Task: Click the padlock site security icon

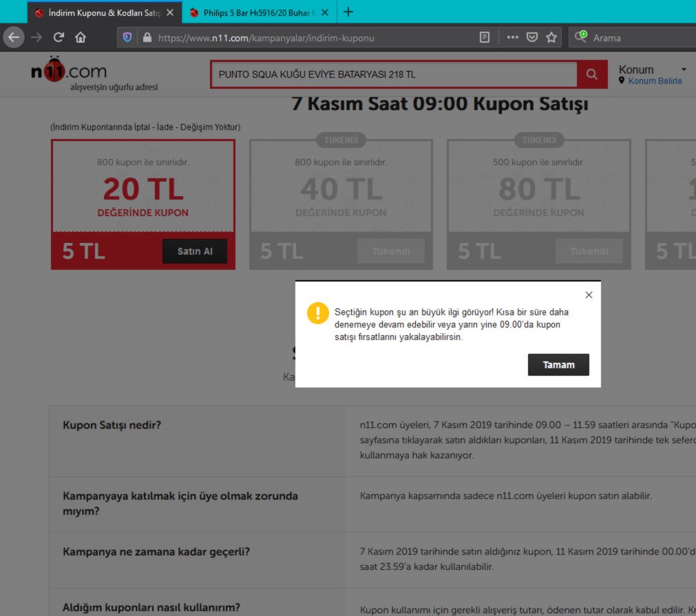Action: coord(147,37)
